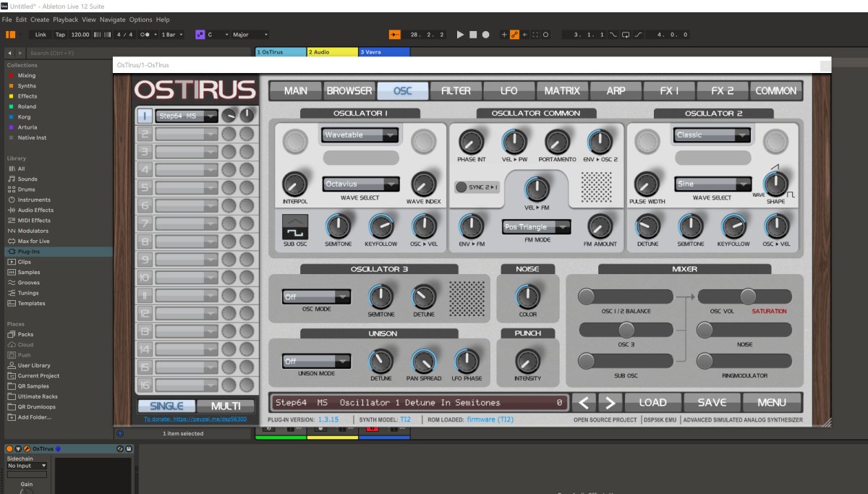
Task: Click the device hot-swap preset icon
Action: pos(120,449)
